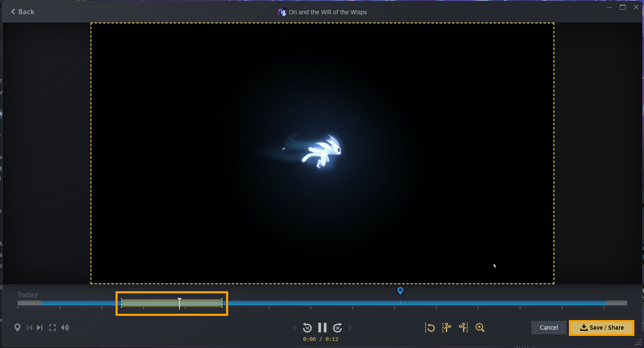Skip forward 10 seconds
The height and width of the screenshot is (348, 644).
click(337, 328)
